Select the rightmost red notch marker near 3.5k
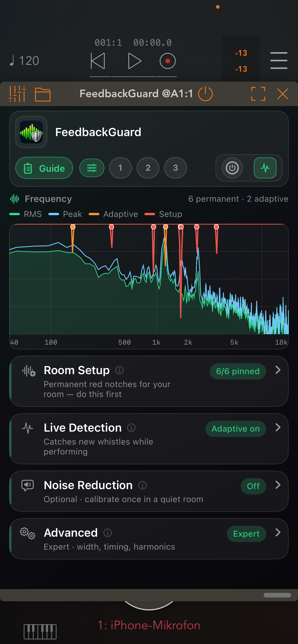The image size is (298, 644). (x=216, y=227)
